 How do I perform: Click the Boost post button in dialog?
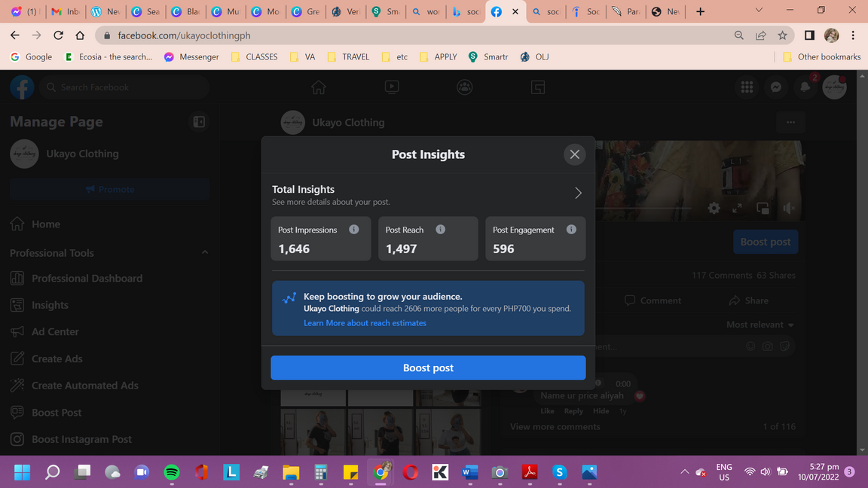point(428,368)
